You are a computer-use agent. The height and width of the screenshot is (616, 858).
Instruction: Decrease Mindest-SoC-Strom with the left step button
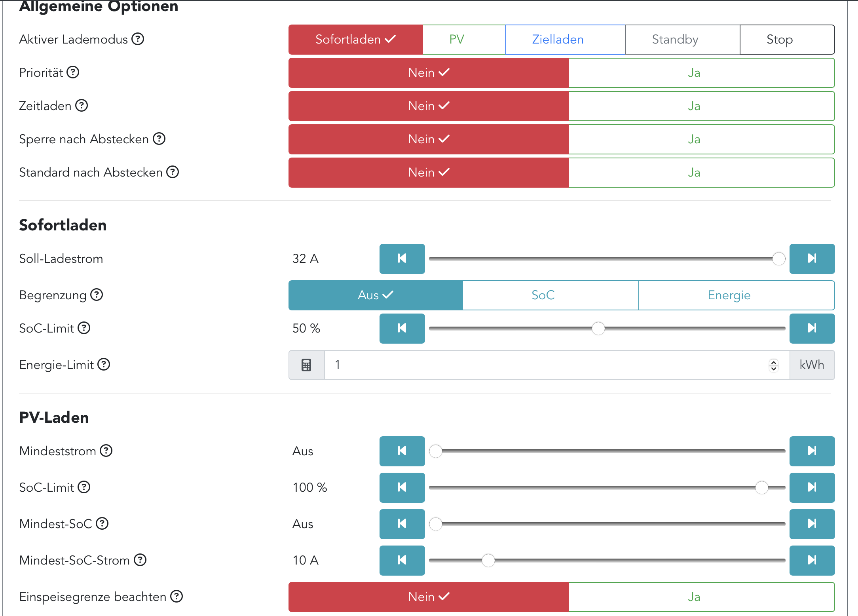pos(402,560)
